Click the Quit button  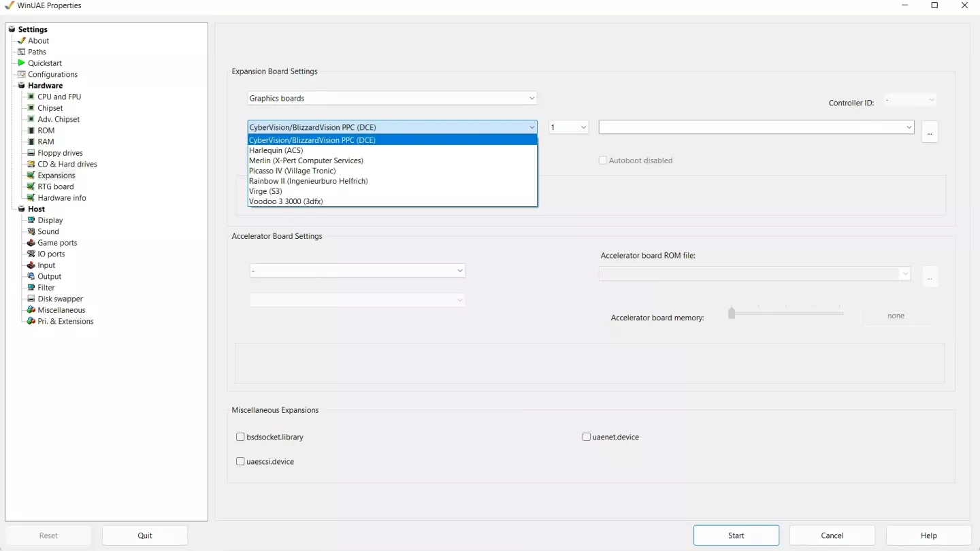pyautogui.click(x=145, y=535)
